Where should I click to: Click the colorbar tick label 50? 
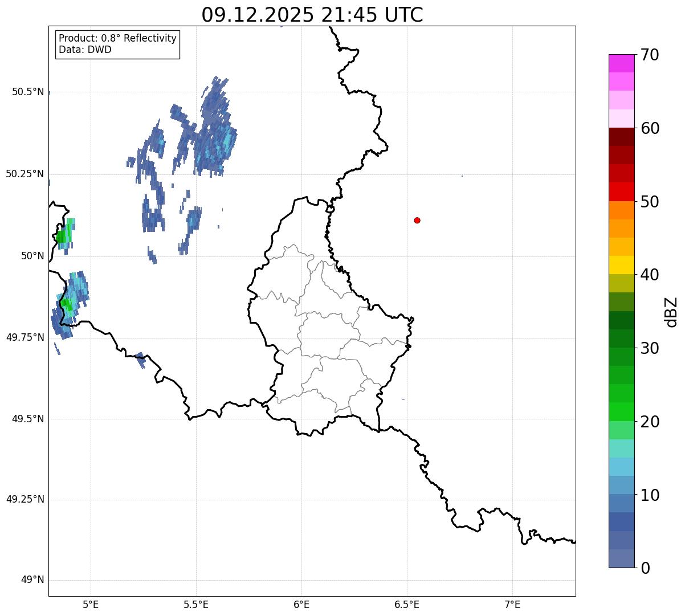pos(649,202)
